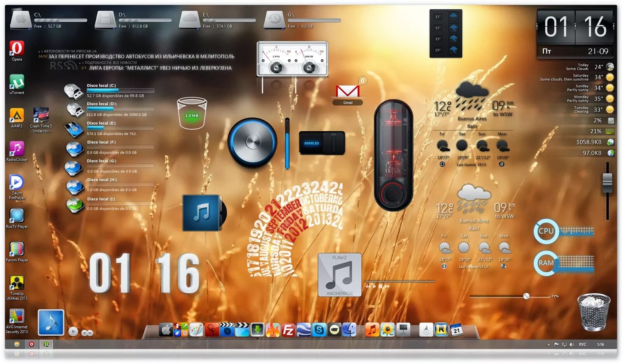
Task: Open RSS headline about ЗАЗ автобусов
Action: point(141,56)
